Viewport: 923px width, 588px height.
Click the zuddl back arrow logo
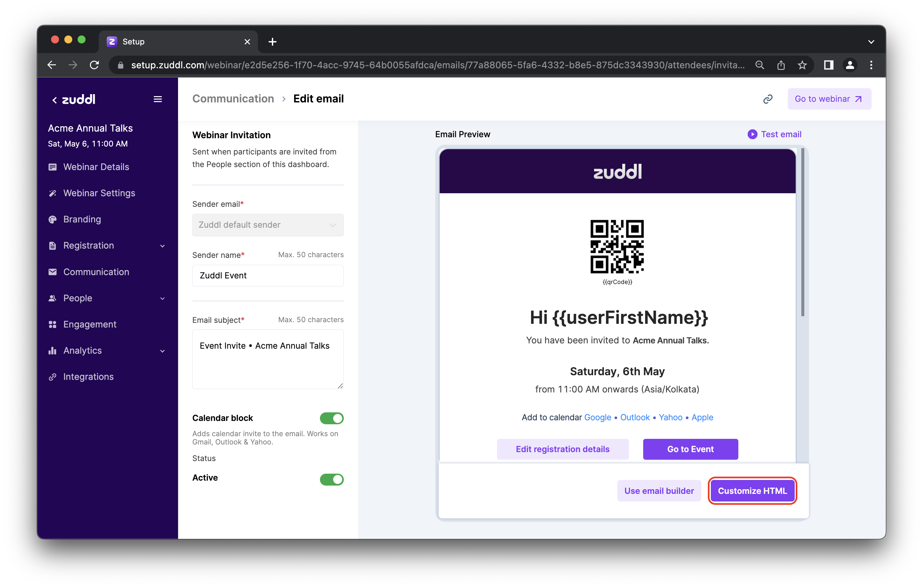74,100
